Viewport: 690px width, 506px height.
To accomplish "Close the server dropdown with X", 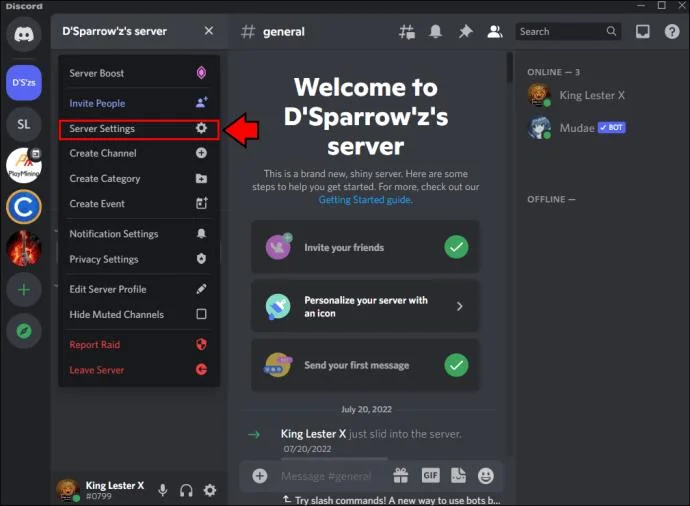I will pyautogui.click(x=209, y=31).
